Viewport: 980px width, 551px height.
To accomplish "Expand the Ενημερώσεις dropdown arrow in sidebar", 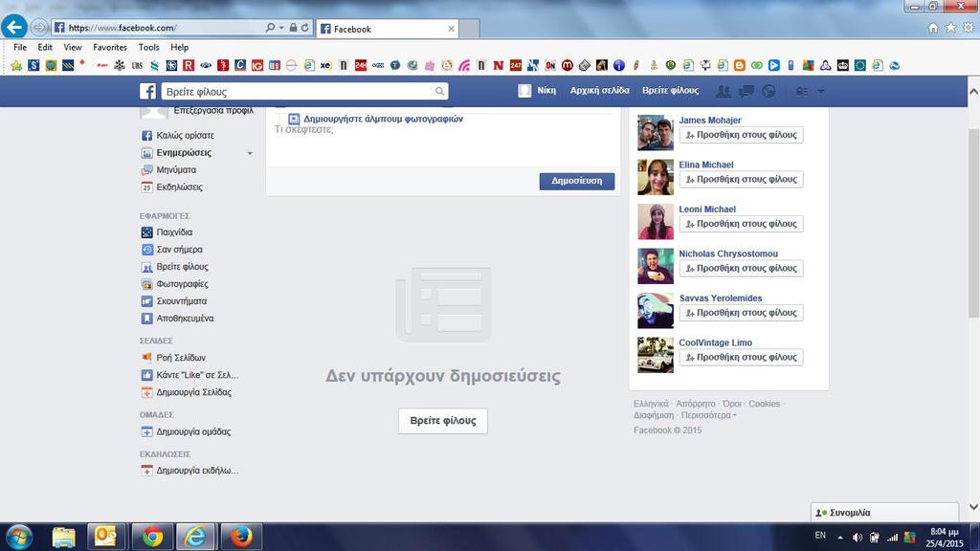I will click(x=250, y=153).
